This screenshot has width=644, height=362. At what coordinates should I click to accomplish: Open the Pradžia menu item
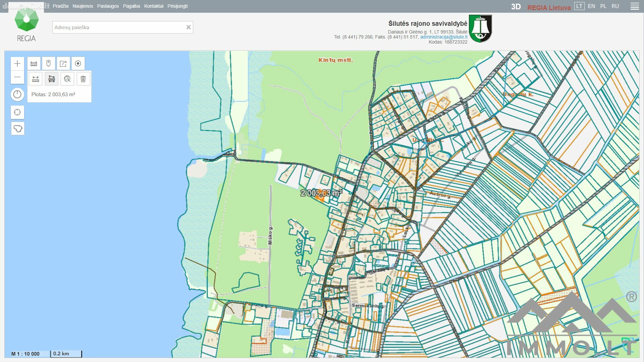[x=60, y=6]
